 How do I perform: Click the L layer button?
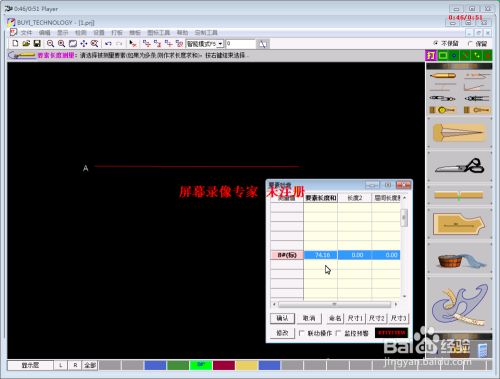[61, 365]
